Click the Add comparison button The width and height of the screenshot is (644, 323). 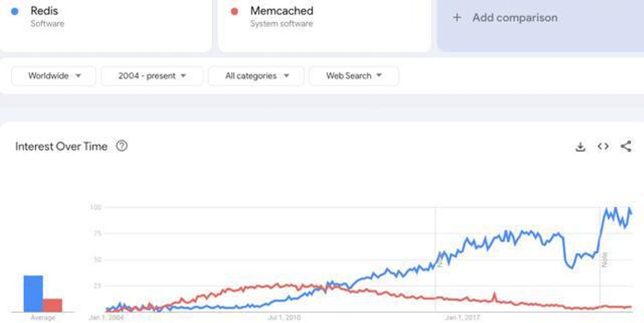coord(541,25)
